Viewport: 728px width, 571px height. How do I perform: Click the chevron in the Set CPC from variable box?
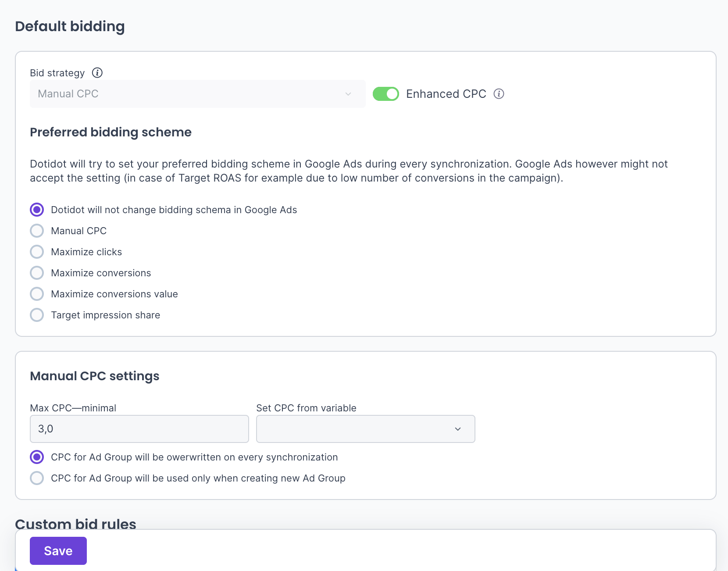458,429
